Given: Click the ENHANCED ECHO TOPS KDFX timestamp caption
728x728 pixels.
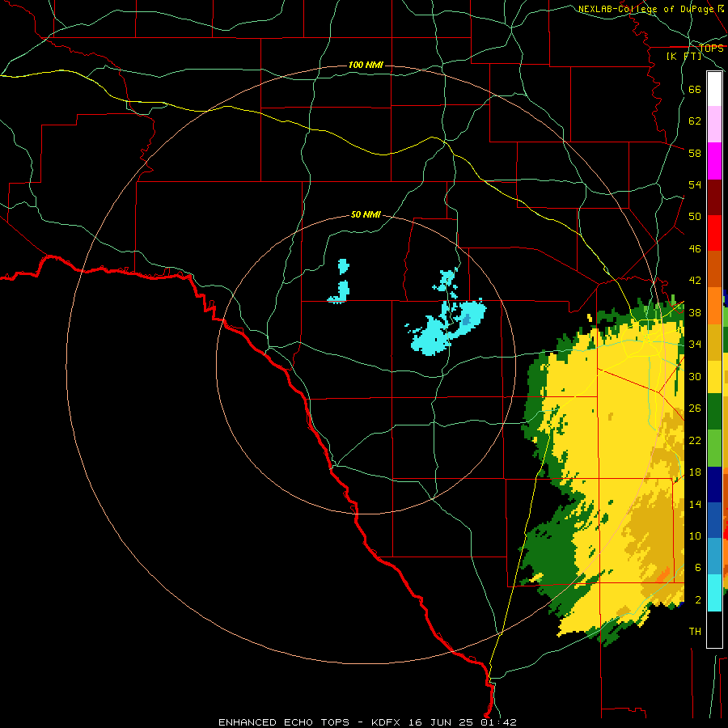Looking at the screenshot, I should point(367,722).
